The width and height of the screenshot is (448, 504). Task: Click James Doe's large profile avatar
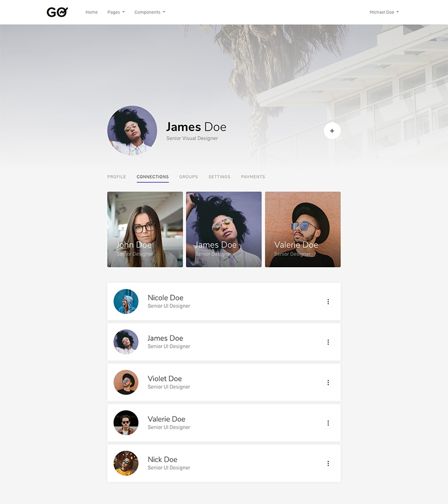[132, 130]
